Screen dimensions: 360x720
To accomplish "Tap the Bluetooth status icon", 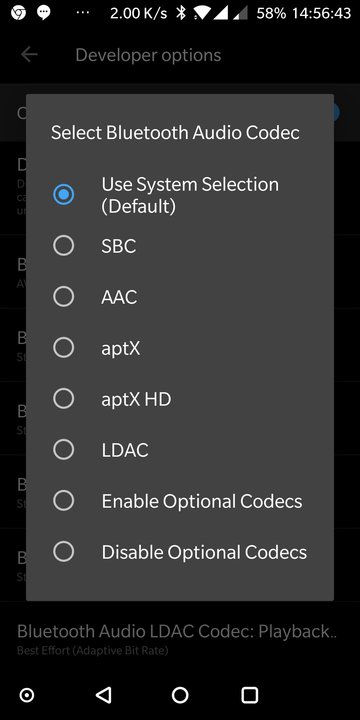I will coord(181,13).
